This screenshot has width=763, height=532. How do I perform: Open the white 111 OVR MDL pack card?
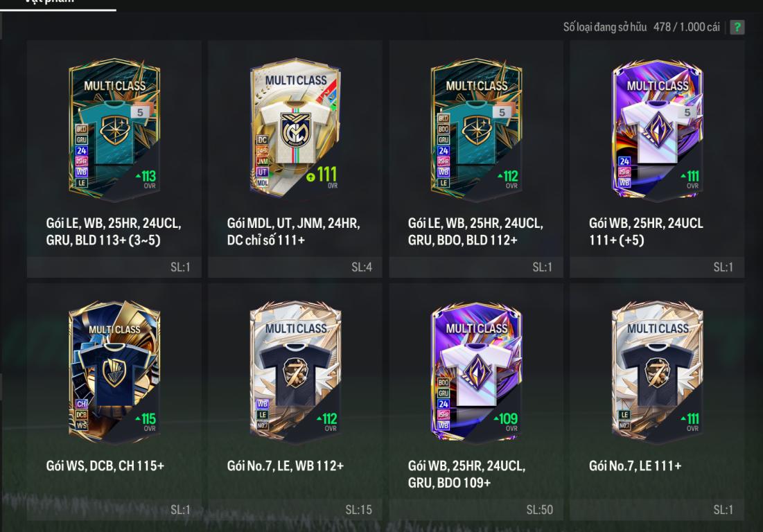pyautogui.click(x=295, y=127)
